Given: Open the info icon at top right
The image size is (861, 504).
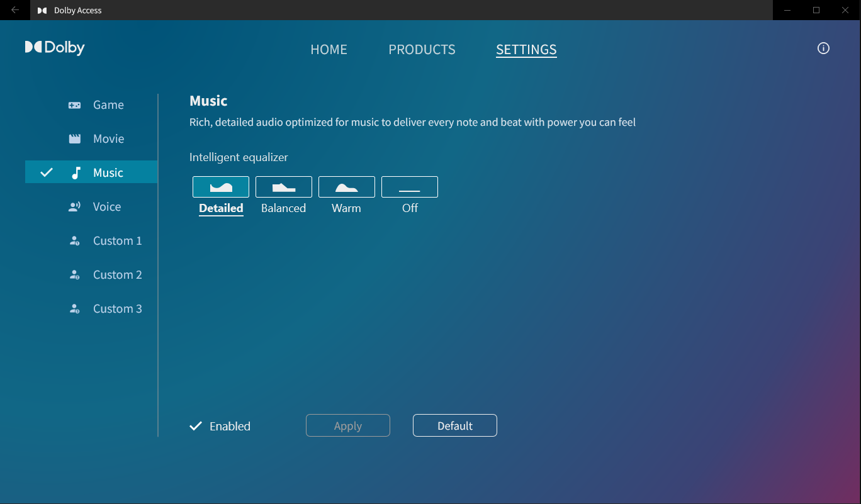Looking at the screenshot, I should (823, 48).
